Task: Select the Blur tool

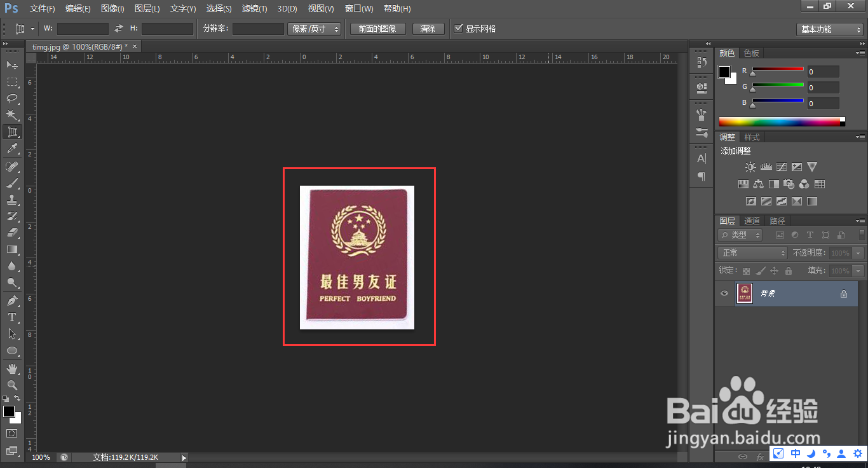Action: 12,266
